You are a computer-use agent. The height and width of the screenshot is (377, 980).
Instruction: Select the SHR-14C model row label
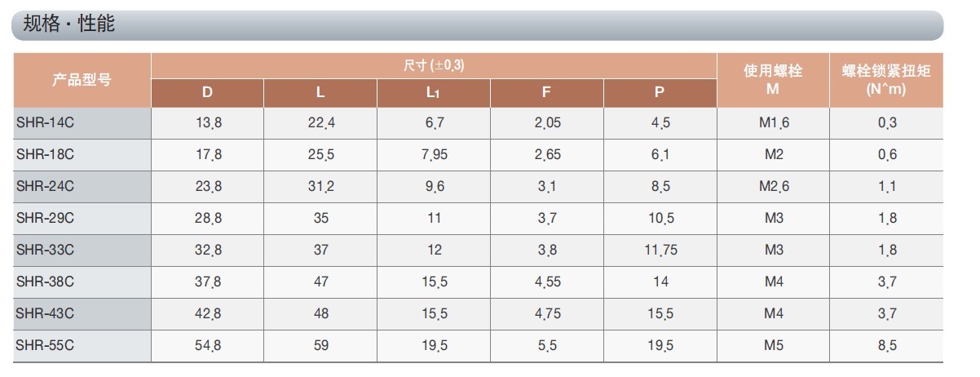pyautogui.click(x=46, y=122)
